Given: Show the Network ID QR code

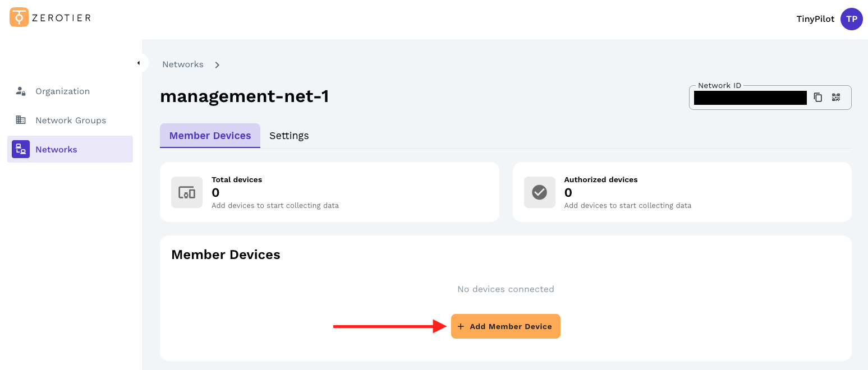Looking at the screenshot, I should (x=836, y=97).
